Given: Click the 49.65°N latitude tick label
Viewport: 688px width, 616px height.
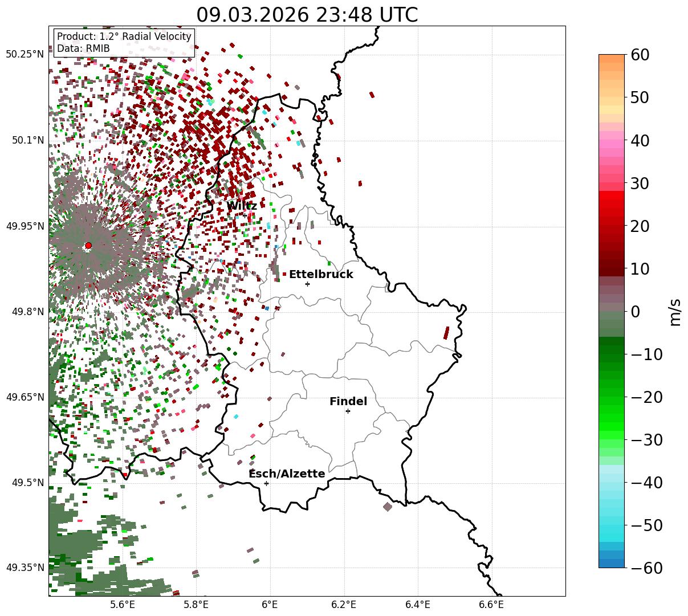Looking at the screenshot, I should coord(25,397).
